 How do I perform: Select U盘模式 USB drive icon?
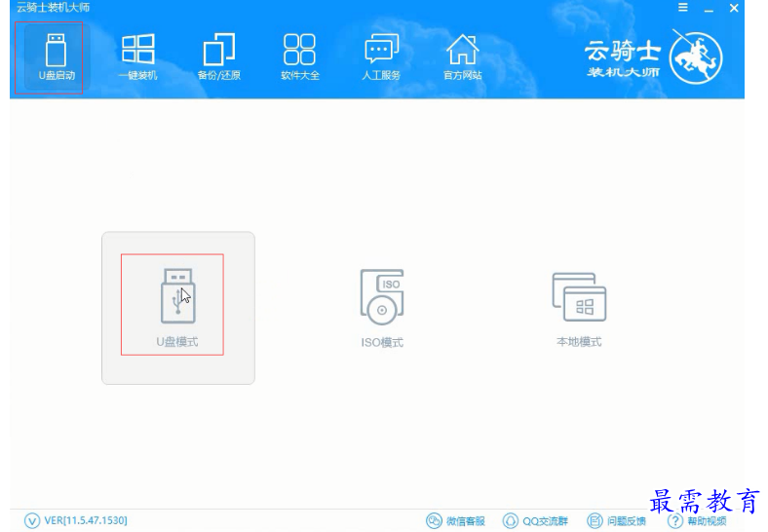tap(177, 296)
